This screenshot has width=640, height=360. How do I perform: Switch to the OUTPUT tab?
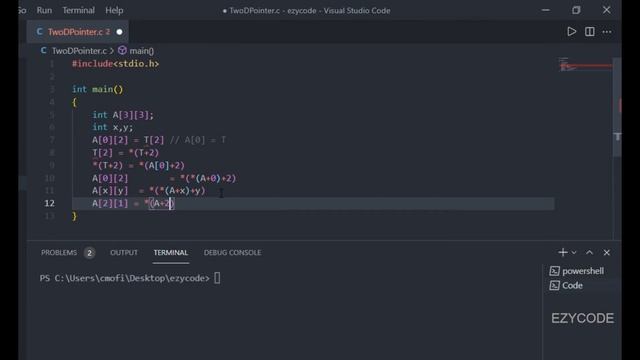coord(124,253)
